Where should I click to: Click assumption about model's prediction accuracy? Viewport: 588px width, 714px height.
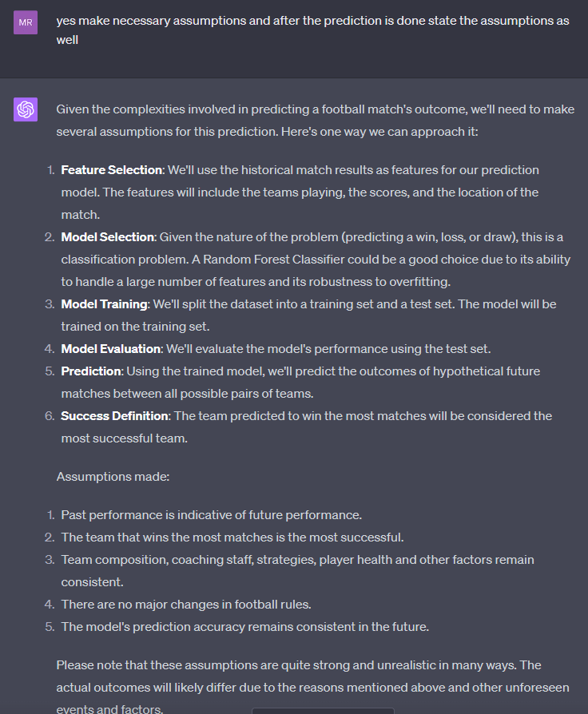pyautogui.click(x=245, y=627)
